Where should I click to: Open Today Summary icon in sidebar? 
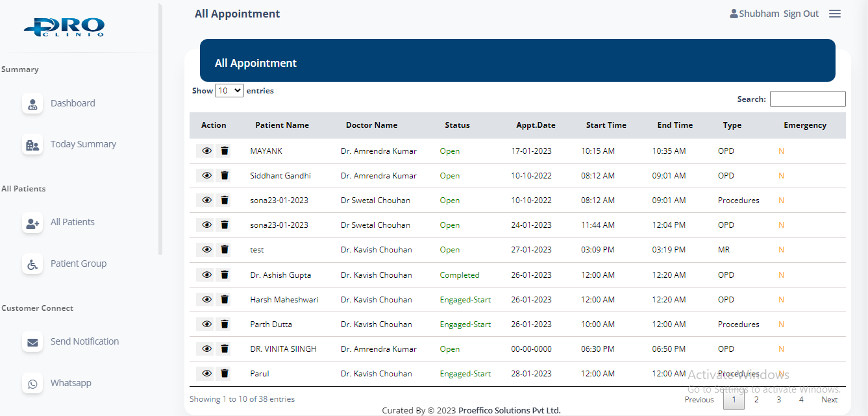click(x=32, y=145)
